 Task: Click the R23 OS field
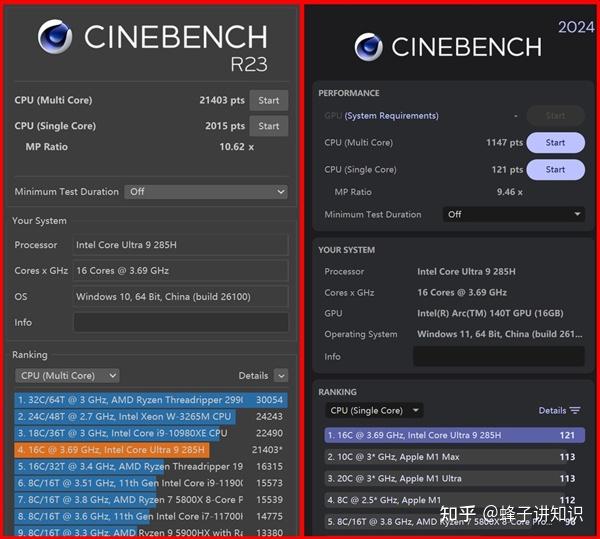[x=181, y=296]
